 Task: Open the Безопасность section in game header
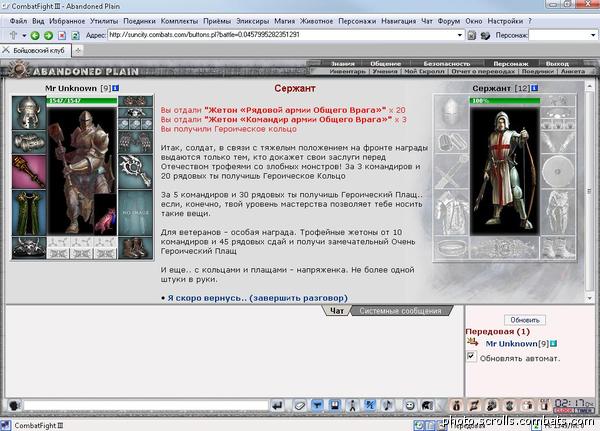tap(447, 64)
